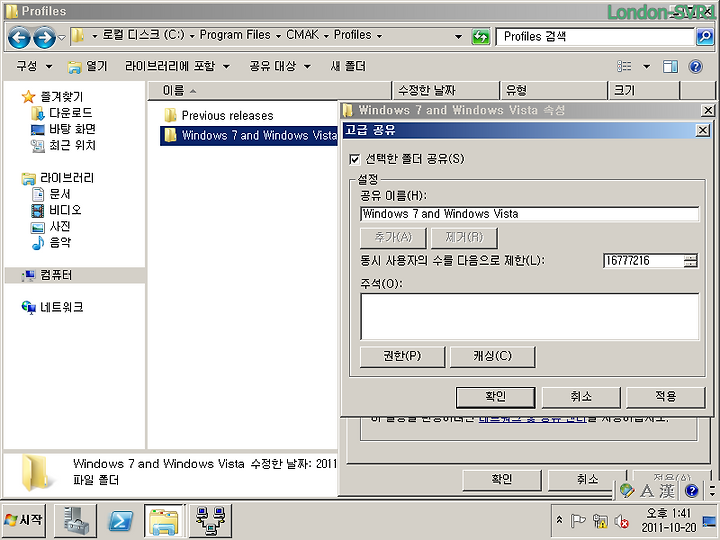Open 캐싱(C) caching settings
This screenshot has height=540, width=720.
click(492, 356)
